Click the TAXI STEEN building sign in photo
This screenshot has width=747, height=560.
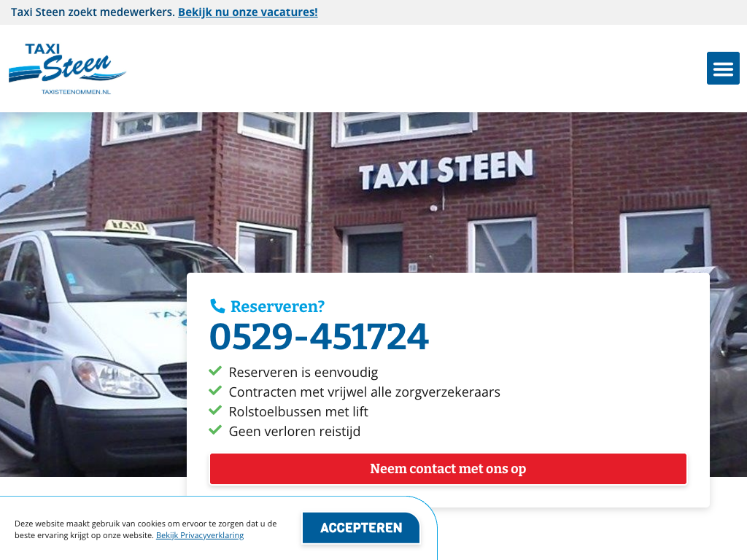click(x=446, y=169)
